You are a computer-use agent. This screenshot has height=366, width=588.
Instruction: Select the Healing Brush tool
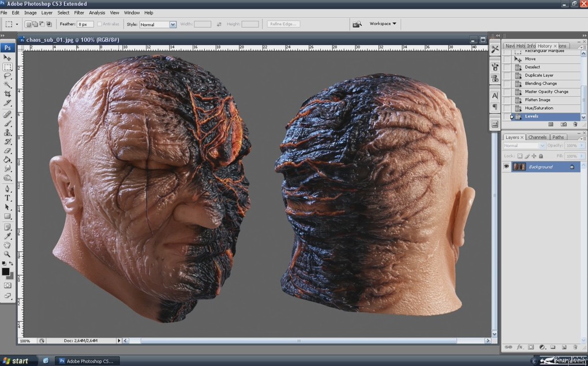7,114
